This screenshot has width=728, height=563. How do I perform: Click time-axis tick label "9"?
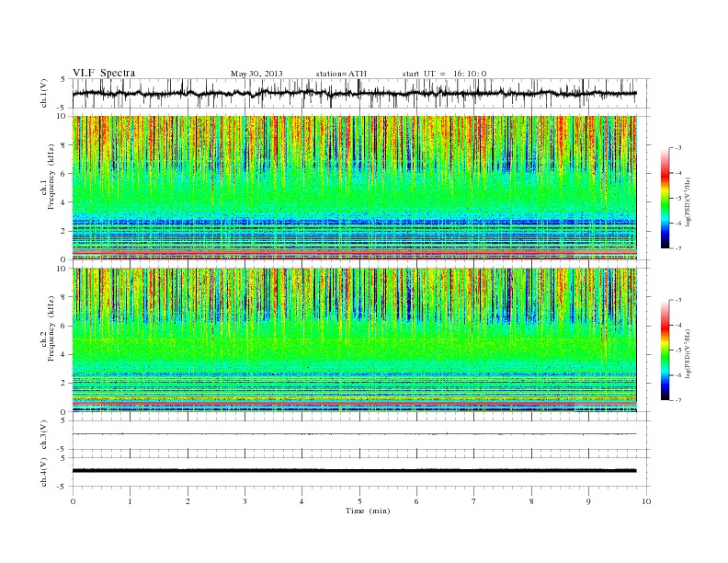point(588,501)
